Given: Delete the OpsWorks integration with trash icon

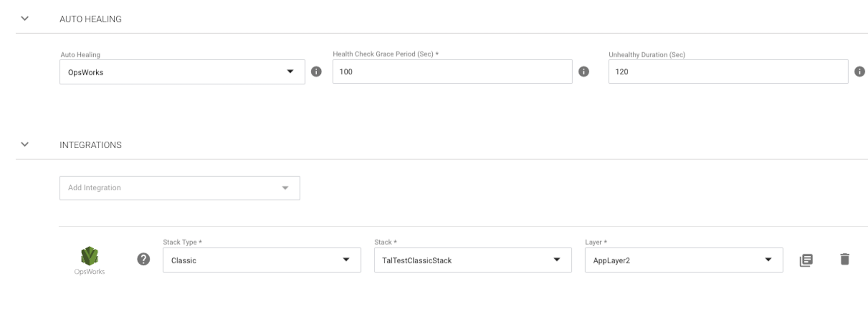Looking at the screenshot, I should coord(845,259).
